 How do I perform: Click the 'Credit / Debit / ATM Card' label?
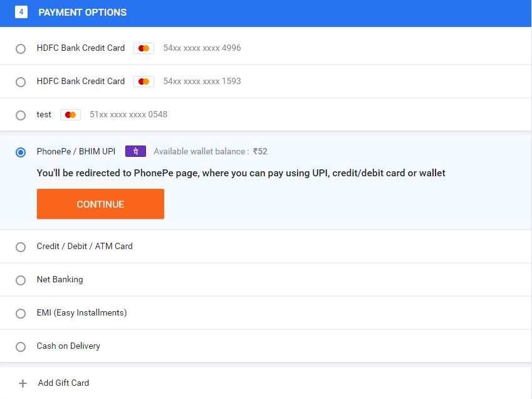tap(85, 246)
